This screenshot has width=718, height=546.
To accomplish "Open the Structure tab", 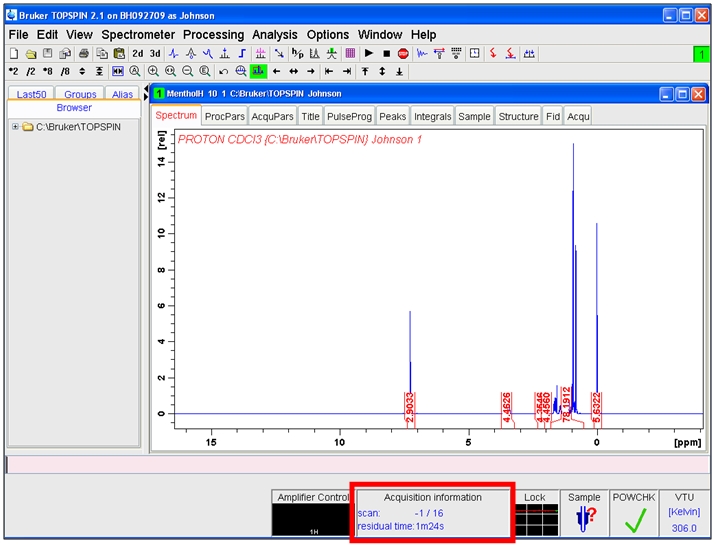I will click(518, 116).
